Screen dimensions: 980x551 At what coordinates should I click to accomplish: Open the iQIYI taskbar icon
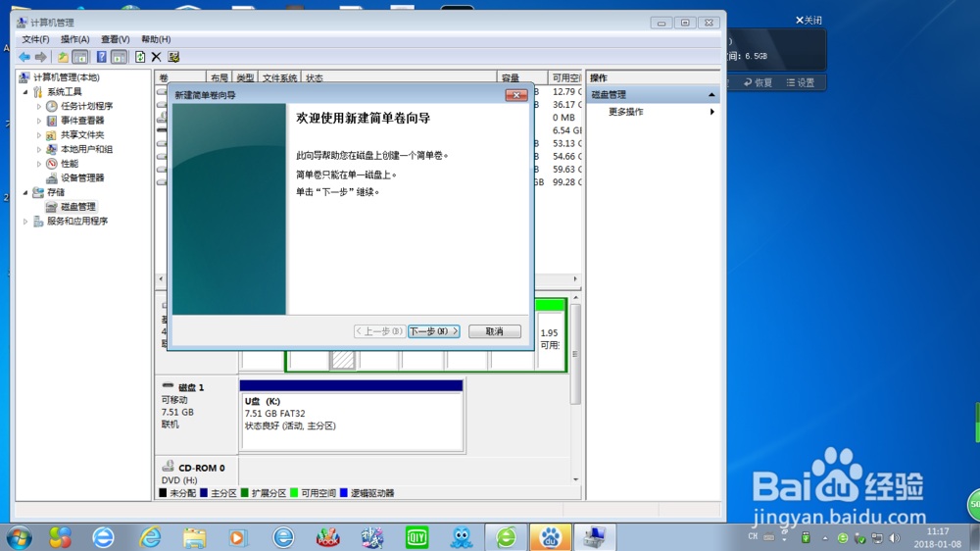click(x=416, y=538)
